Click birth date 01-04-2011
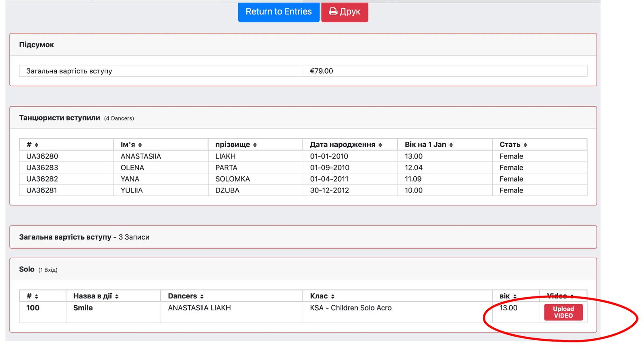Viewport: 644px width, 348px height. (329, 179)
